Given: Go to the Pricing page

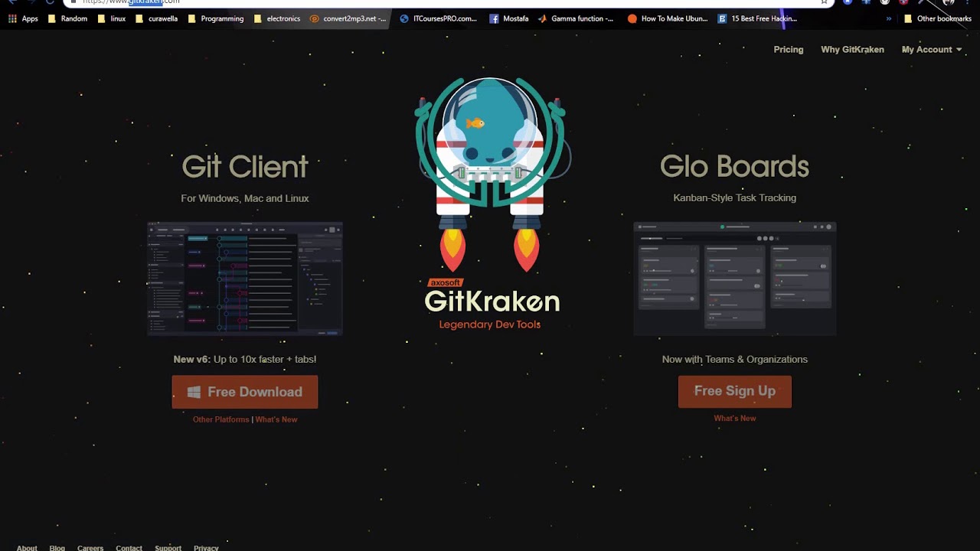Looking at the screenshot, I should tap(789, 49).
